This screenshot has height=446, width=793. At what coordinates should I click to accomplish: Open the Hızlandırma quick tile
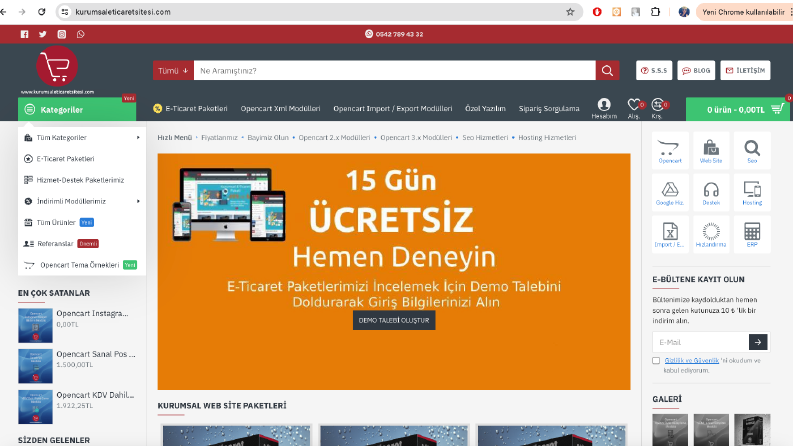[711, 235]
